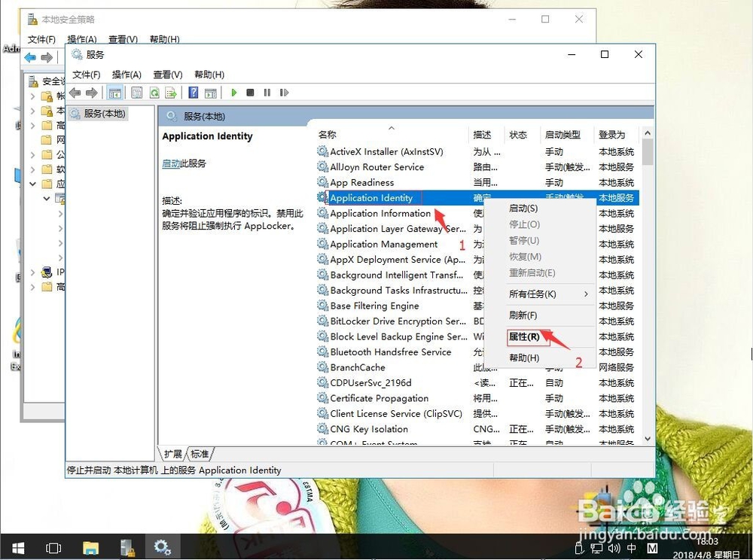Viewport: 753px width, 560px height.
Task: Select 属性(R) from the context menu
Action: pyautogui.click(x=525, y=336)
